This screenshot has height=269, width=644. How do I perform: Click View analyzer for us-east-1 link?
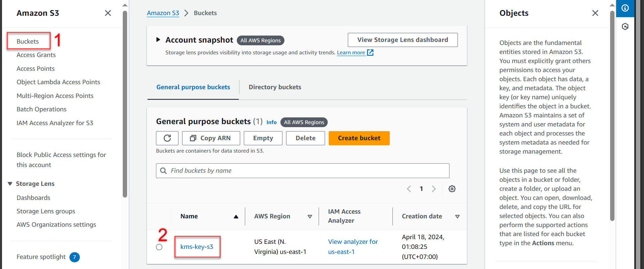(353, 247)
